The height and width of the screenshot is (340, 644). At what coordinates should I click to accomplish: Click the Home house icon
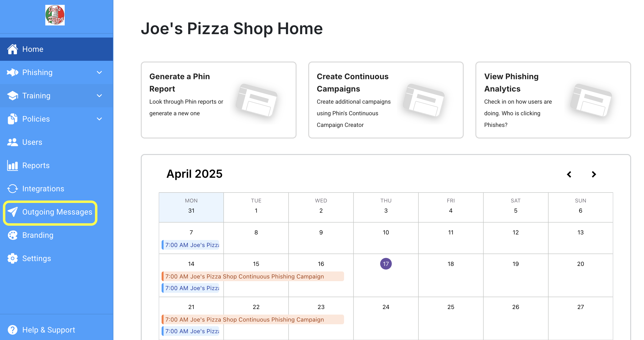coord(13,49)
